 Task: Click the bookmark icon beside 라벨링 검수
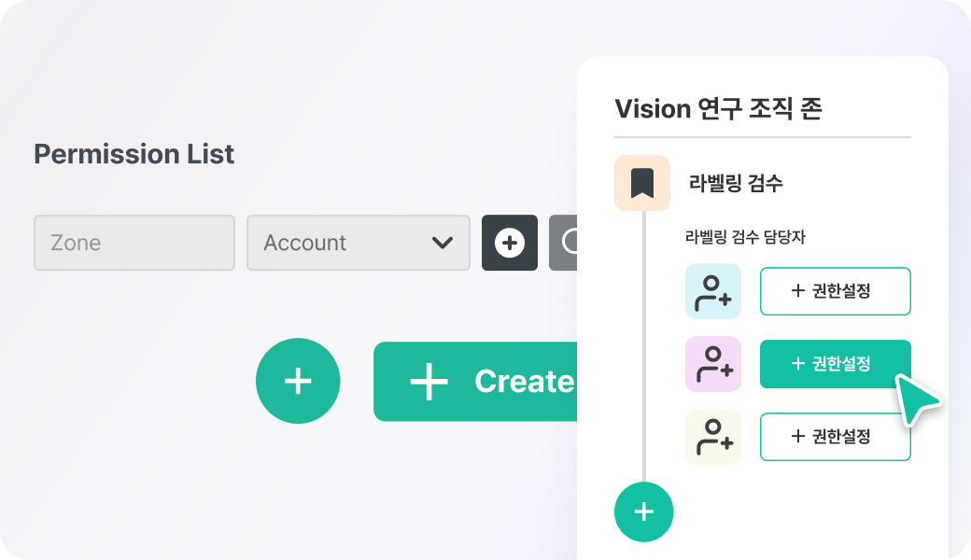[642, 183]
